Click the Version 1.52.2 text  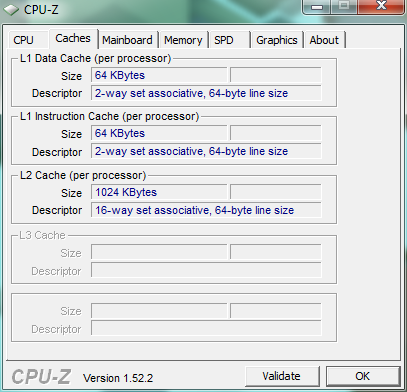tap(118, 378)
